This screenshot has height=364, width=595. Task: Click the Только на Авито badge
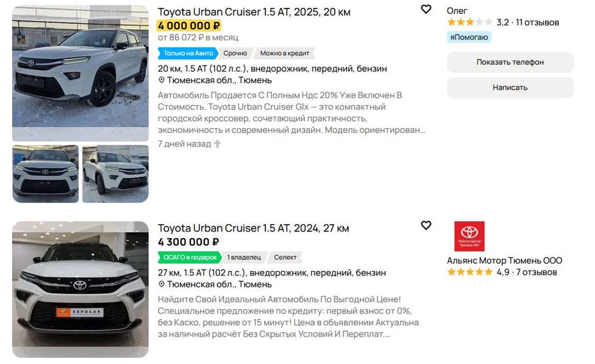(x=188, y=53)
